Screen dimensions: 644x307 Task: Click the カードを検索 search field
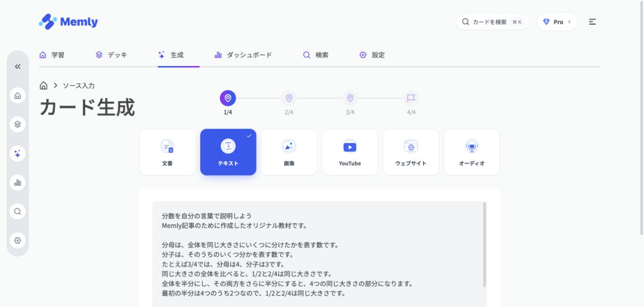(493, 22)
